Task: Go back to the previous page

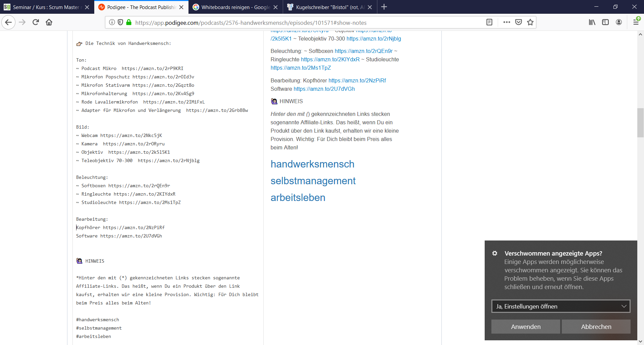Action: coord(8,22)
